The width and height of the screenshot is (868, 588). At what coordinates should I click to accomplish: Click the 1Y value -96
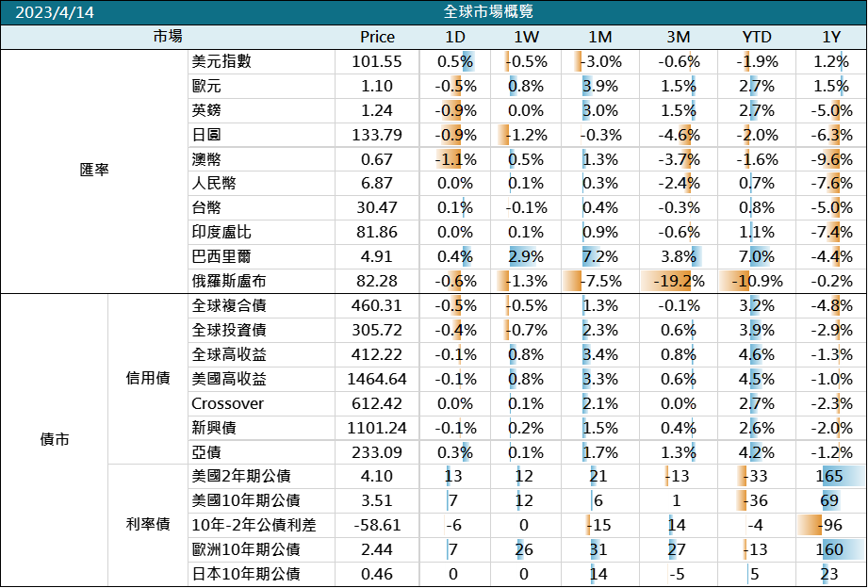click(828, 525)
